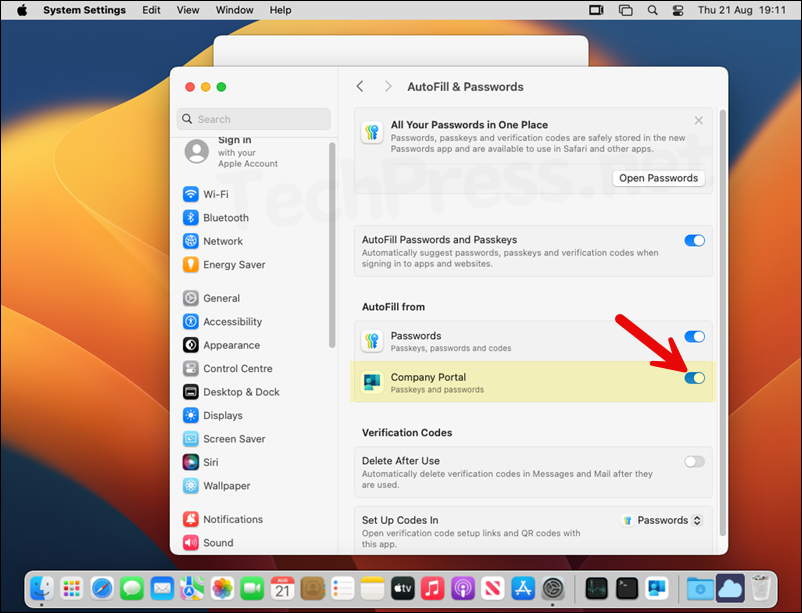Open Energy Saver settings

[224, 265]
